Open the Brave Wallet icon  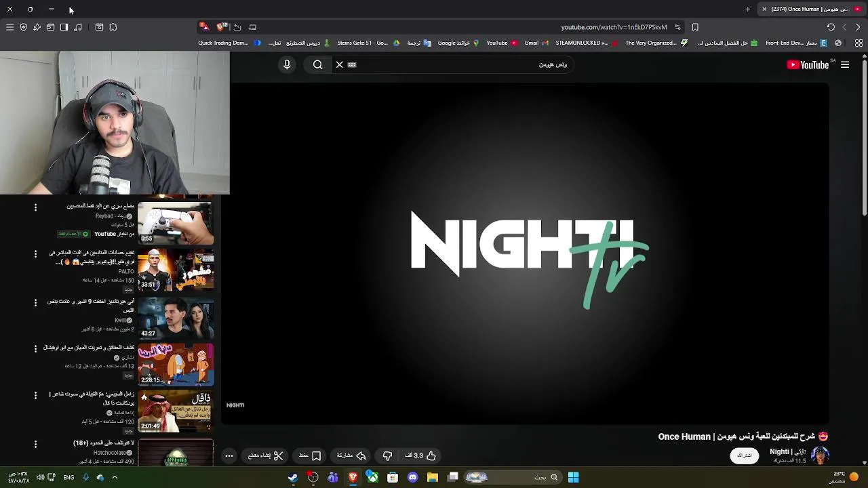point(50,27)
